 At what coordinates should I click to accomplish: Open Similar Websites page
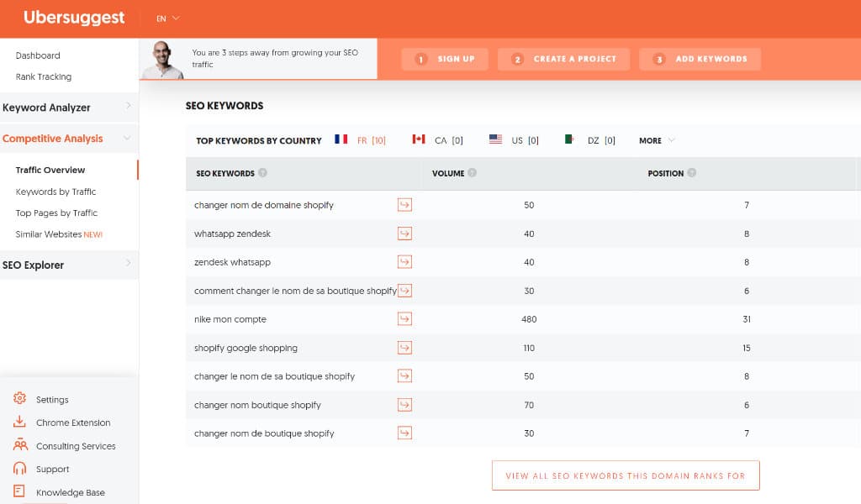coord(59,234)
